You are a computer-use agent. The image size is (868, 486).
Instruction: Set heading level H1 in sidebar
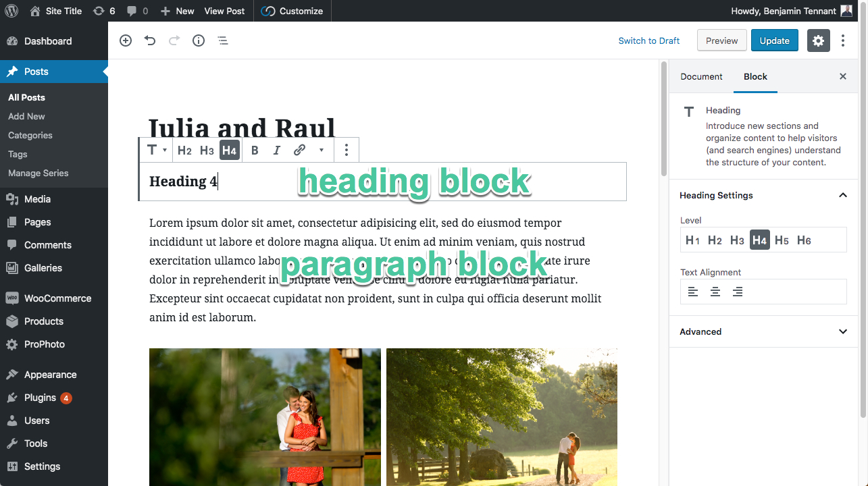coord(692,240)
